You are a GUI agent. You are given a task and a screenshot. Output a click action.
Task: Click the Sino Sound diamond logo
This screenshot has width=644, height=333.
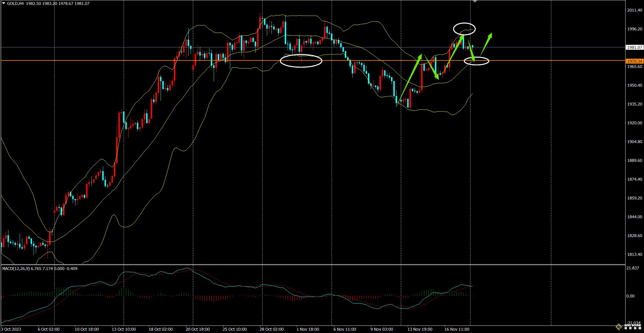pos(619,327)
